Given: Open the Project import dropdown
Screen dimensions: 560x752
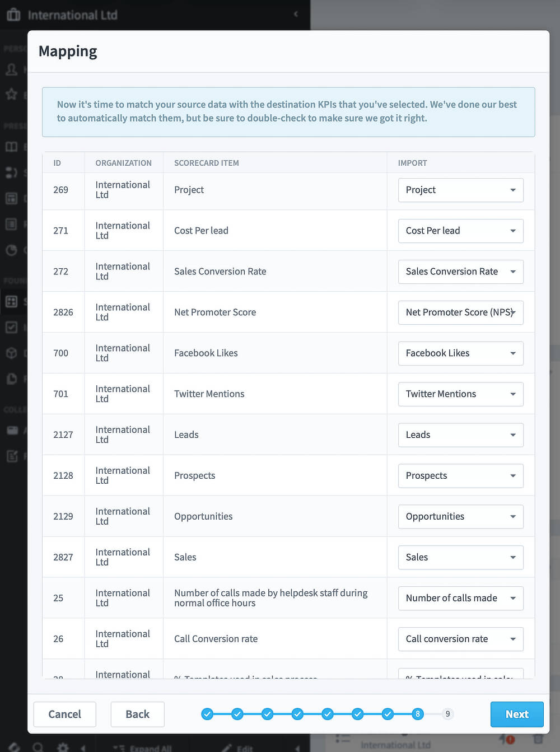Looking at the screenshot, I should coord(460,190).
